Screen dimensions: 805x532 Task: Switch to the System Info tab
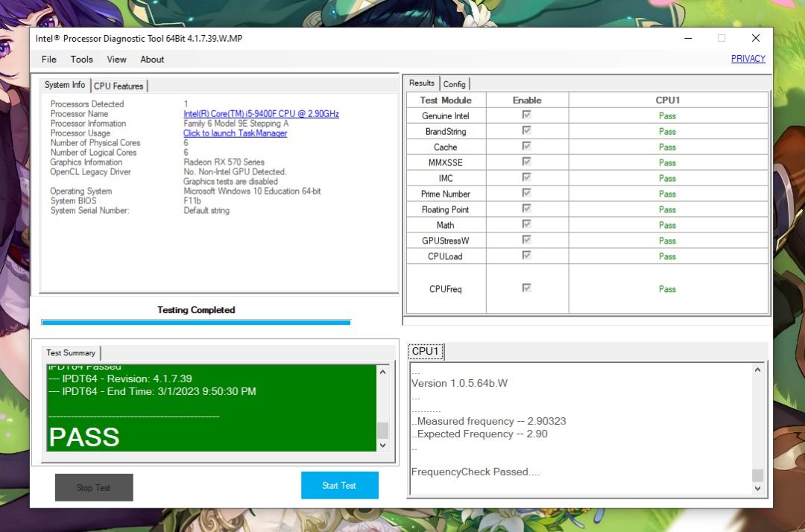point(65,85)
